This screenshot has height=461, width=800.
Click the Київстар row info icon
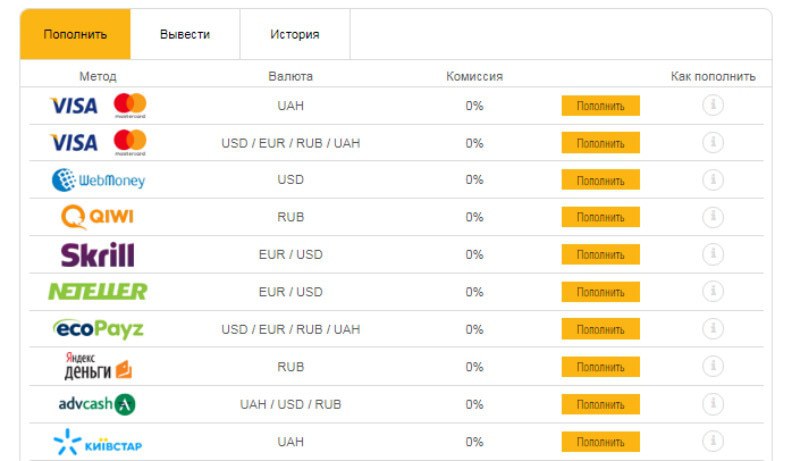[713, 441]
